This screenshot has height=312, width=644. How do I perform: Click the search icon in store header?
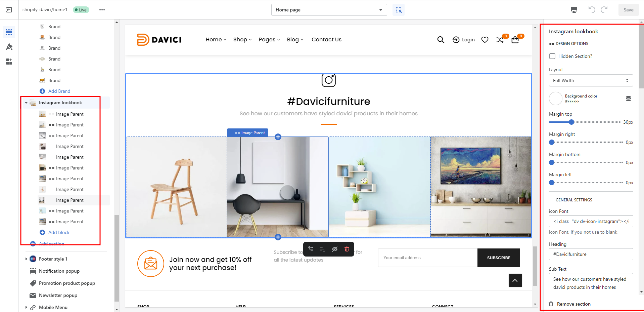[441, 40]
